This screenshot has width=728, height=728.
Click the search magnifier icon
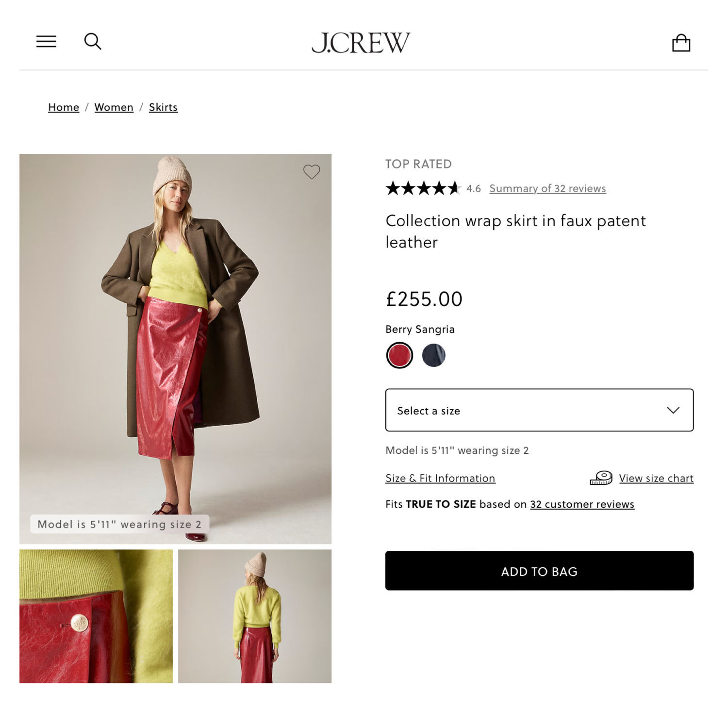[x=92, y=42]
